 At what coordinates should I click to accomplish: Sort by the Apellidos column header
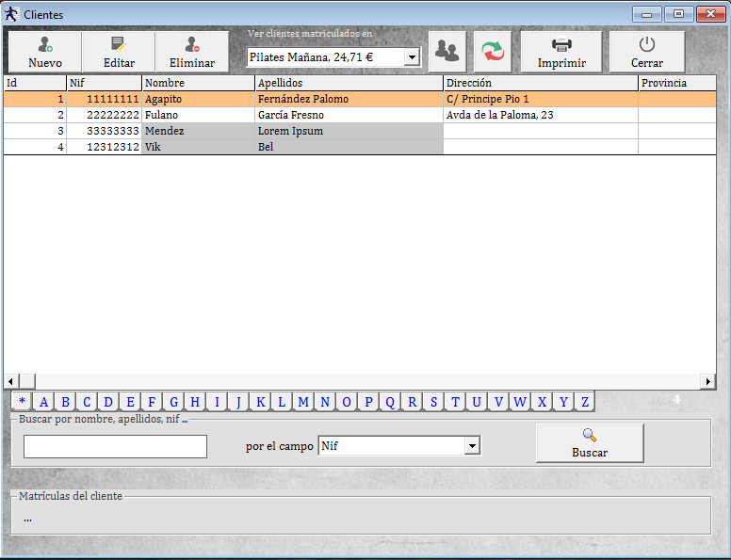(x=349, y=83)
